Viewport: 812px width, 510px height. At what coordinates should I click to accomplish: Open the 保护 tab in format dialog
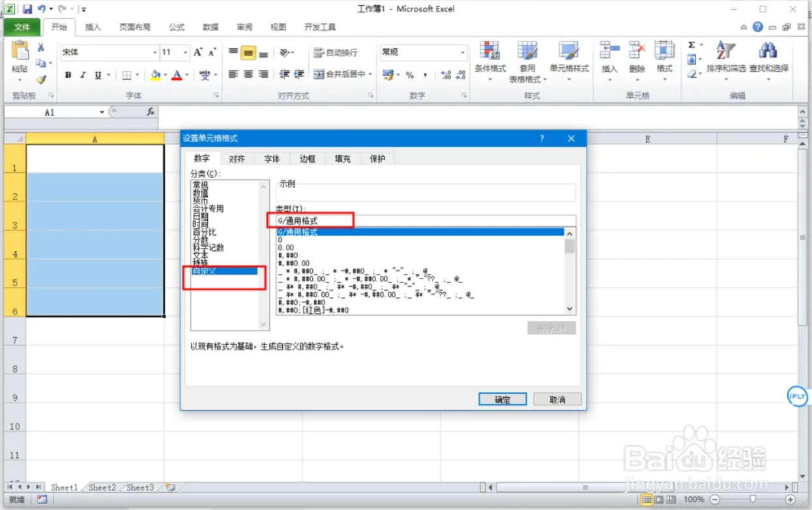pos(377,158)
